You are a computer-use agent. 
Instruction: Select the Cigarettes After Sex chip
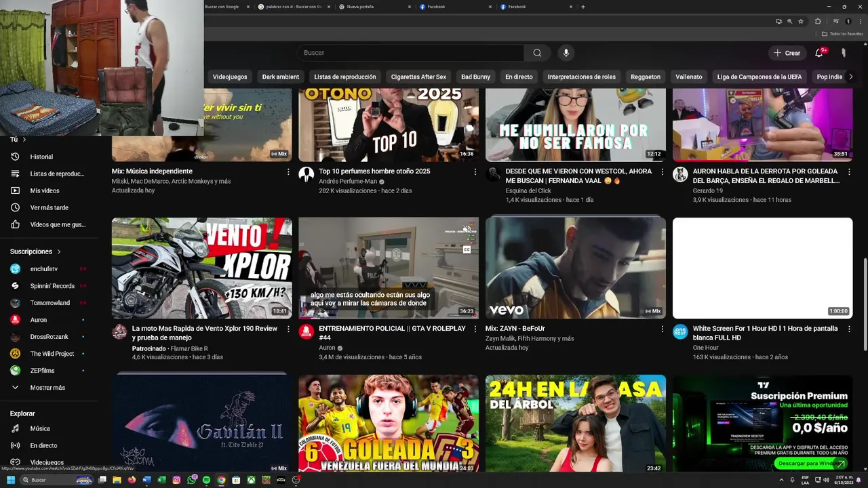418,77
